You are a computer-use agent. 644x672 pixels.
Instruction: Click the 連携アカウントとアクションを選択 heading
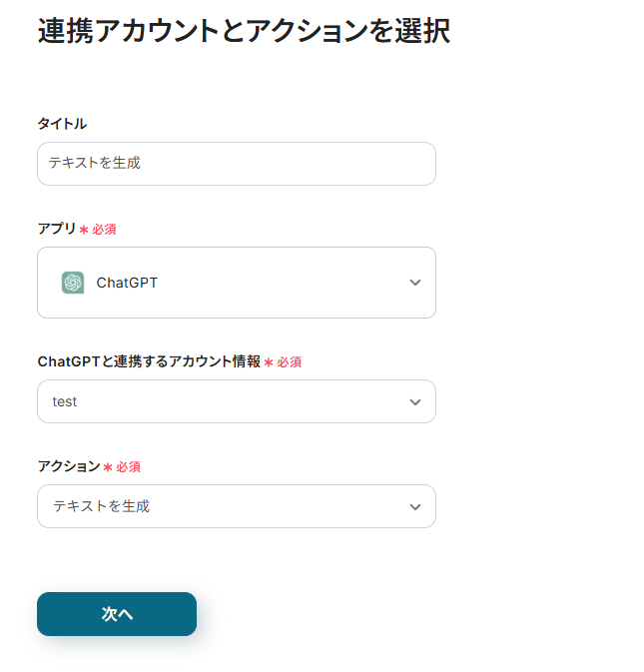coord(244,31)
